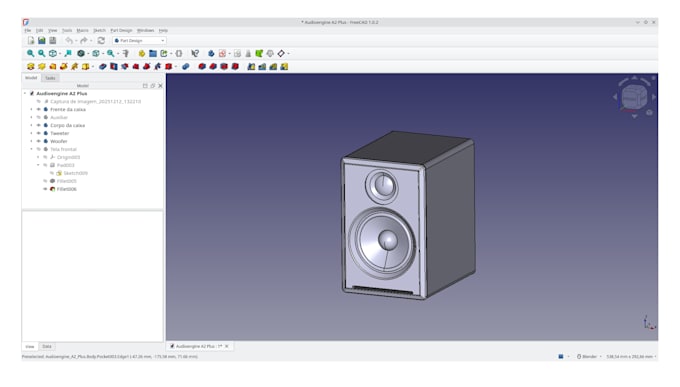Click the Mirrored pattern icon

tap(251, 66)
